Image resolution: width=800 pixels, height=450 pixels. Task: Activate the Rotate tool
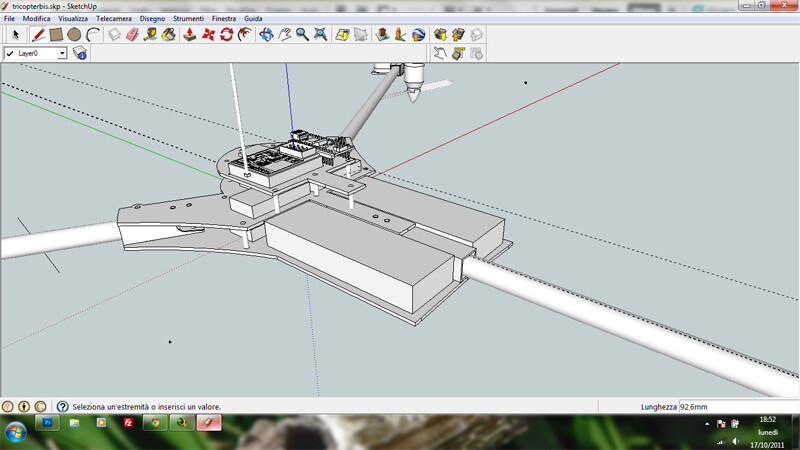(227, 35)
